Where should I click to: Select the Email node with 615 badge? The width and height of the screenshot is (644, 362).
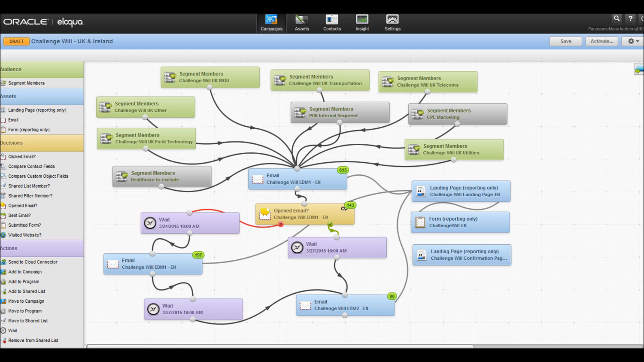pyautogui.click(x=298, y=179)
